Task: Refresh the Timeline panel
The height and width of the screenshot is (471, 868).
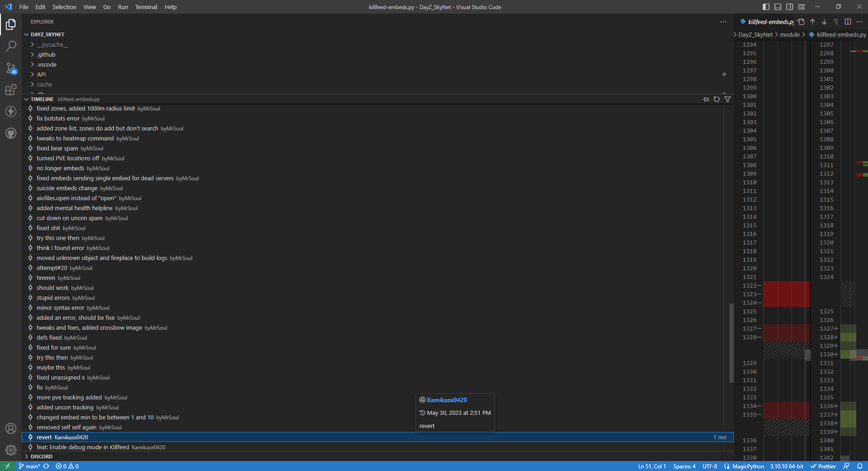Action: 717,99
